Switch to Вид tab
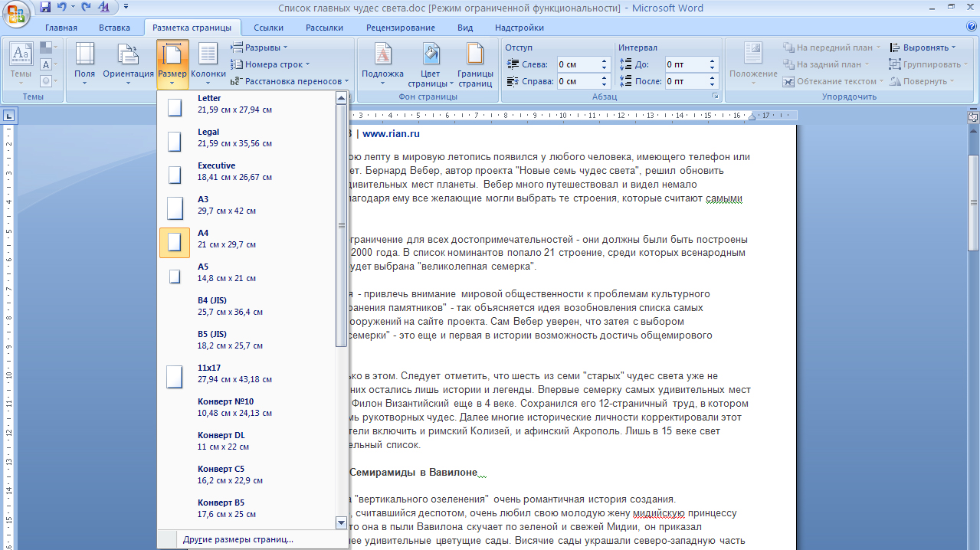 [x=465, y=28]
